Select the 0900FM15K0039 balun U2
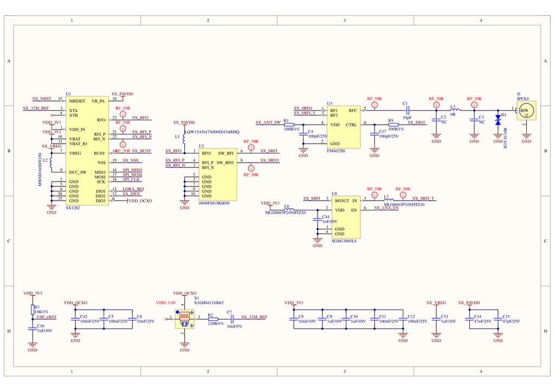This screenshot has height=392, width=555. tap(217, 174)
